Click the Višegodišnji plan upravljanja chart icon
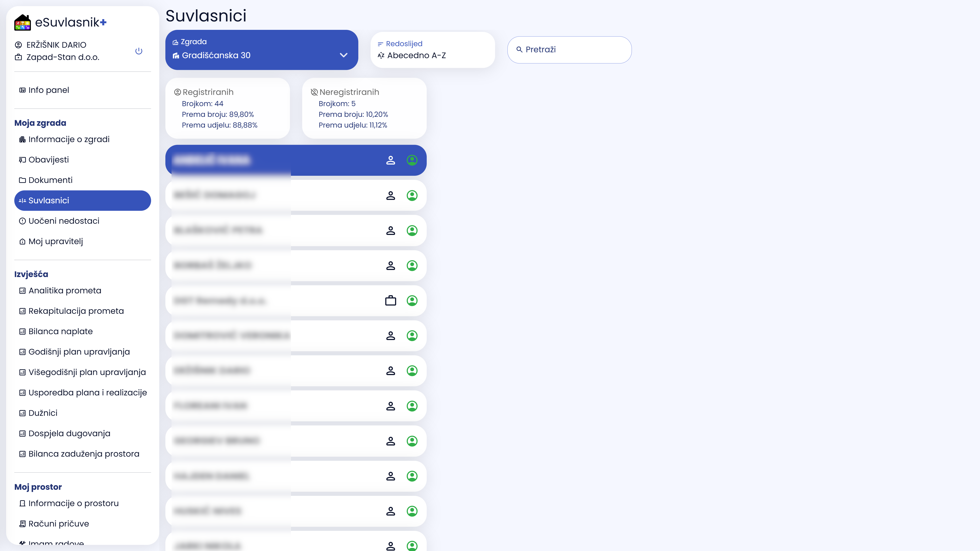The width and height of the screenshot is (980, 551). (22, 372)
